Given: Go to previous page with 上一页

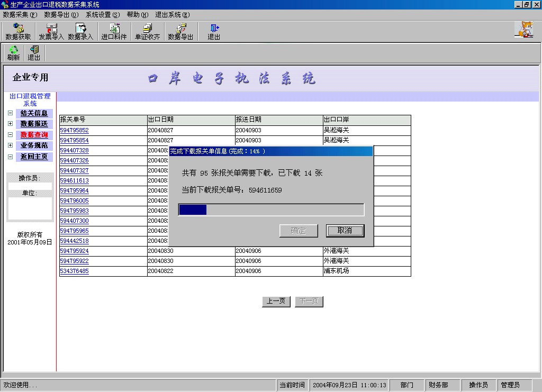Looking at the screenshot, I should (x=276, y=302).
